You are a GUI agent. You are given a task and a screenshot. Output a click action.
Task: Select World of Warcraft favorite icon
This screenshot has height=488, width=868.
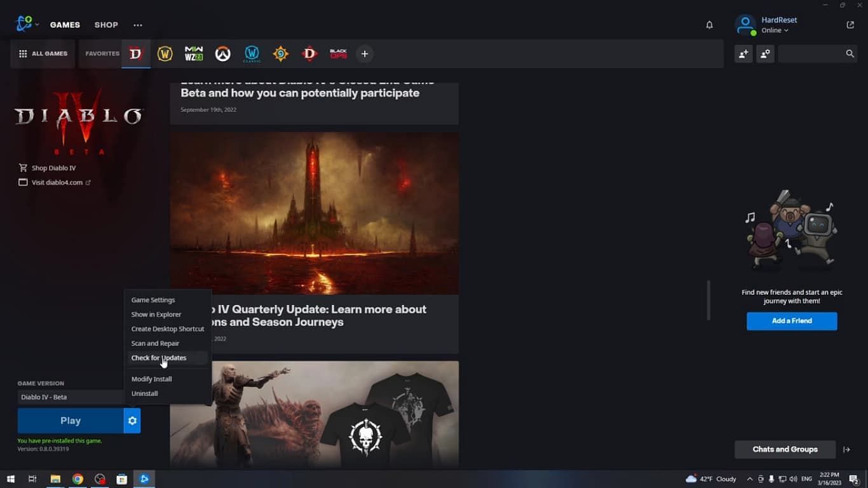tap(165, 54)
